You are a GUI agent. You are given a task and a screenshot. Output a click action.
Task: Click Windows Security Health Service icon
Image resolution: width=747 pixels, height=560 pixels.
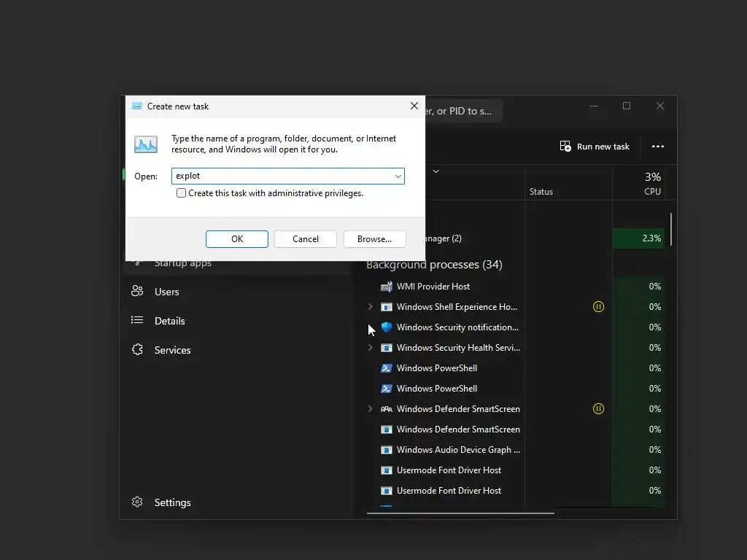point(387,348)
